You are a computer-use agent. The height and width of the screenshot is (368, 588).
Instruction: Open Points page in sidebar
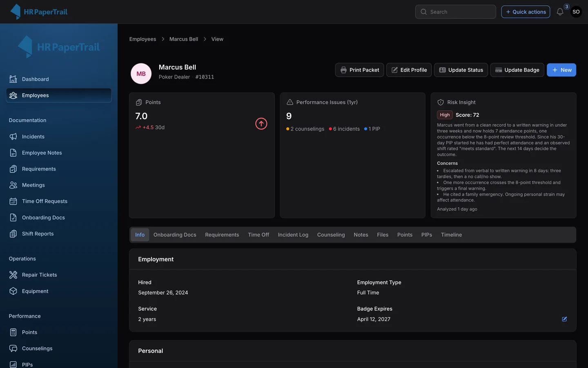59,332
